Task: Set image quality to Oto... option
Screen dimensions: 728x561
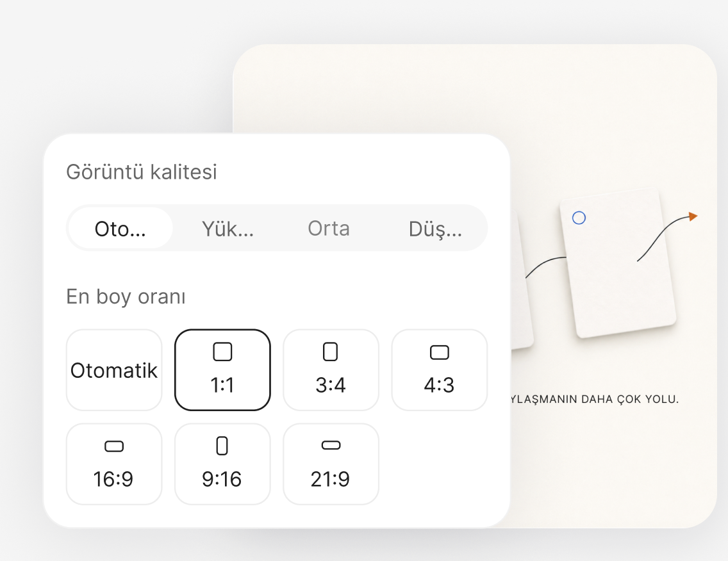Action: [120, 228]
